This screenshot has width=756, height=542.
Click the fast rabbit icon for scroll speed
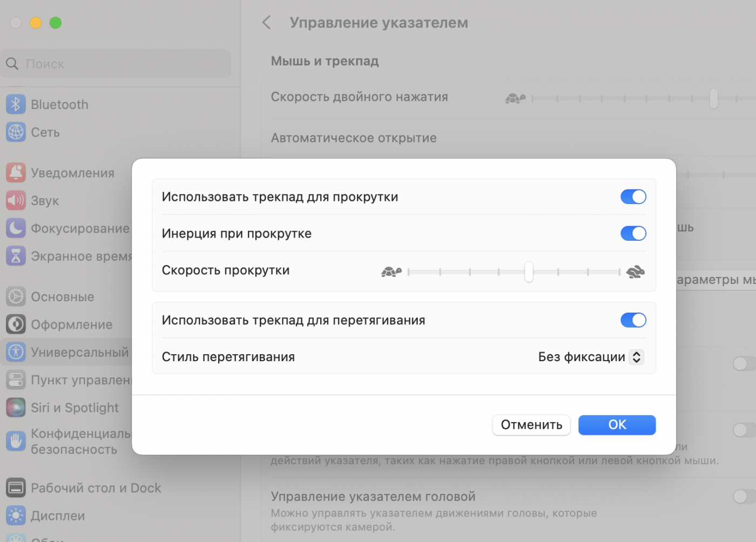click(x=636, y=272)
